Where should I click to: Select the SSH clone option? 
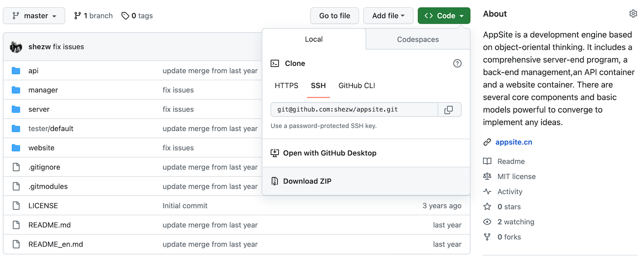point(318,85)
